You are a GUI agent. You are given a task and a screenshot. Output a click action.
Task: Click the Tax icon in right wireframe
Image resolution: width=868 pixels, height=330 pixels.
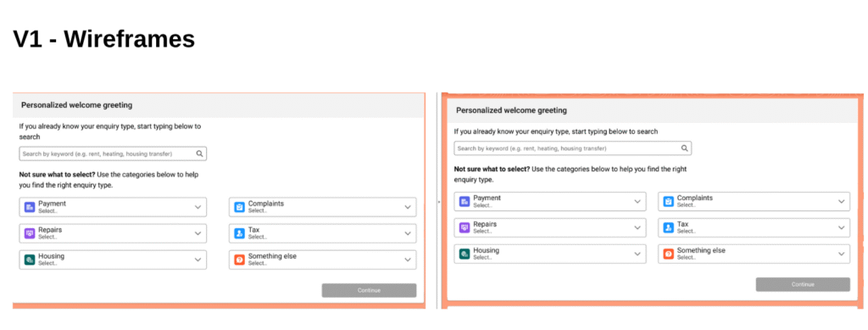point(668,227)
